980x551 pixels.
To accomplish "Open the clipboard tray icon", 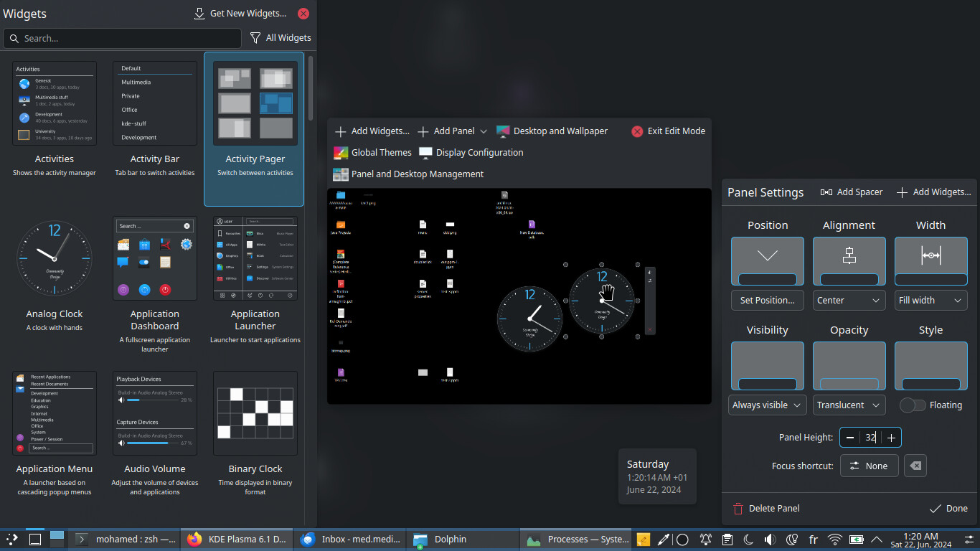I will (727, 540).
